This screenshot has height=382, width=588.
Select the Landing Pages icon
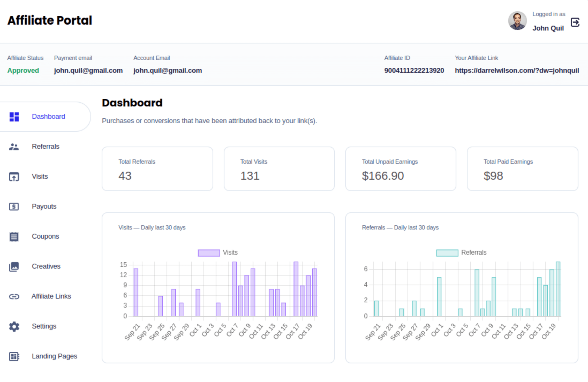13,356
